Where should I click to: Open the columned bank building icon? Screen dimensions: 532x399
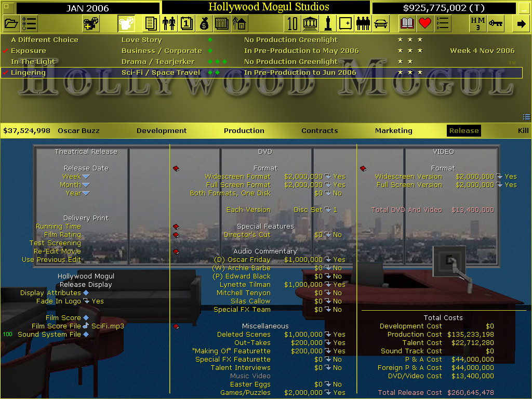pos(310,23)
